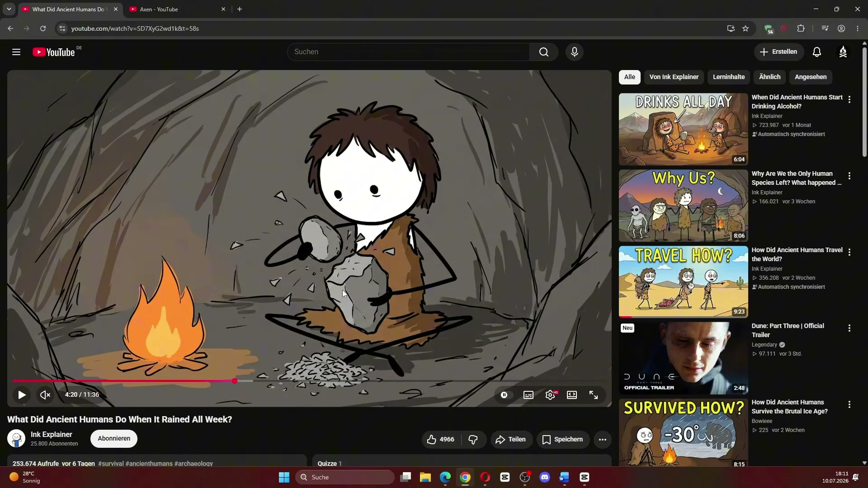Open the notifications bell
Screen dimensions: 868x488
pos(817,52)
